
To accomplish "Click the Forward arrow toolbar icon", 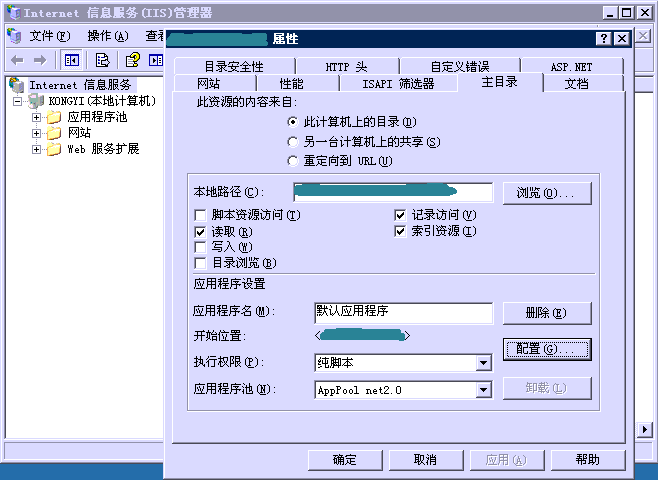I will (x=42, y=60).
